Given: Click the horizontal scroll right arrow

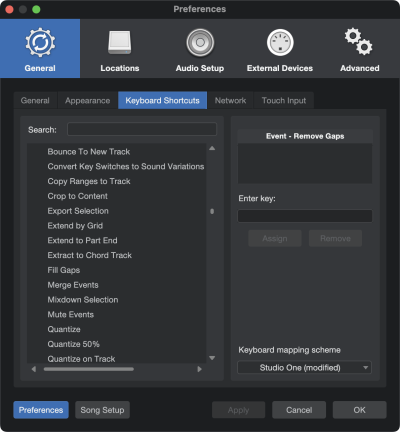Looking at the screenshot, I should pos(199,369).
